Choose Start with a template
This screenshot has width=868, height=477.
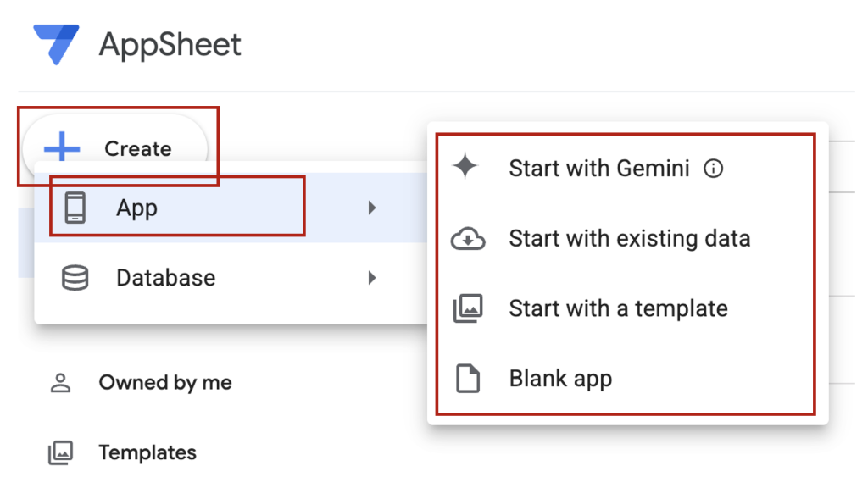[x=618, y=308]
